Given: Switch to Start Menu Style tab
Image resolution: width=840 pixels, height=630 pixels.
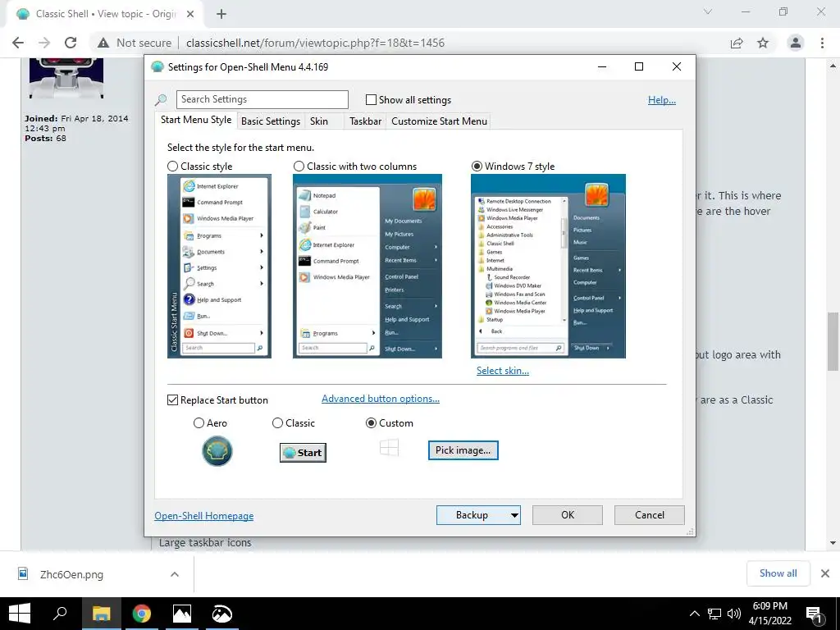Looking at the screenshot, I should [x=196, y=120].
